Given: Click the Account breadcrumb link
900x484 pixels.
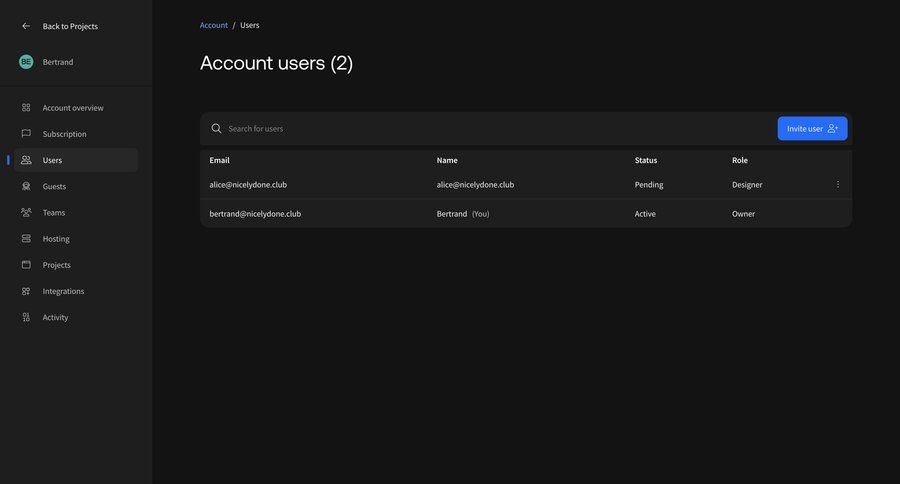Looking at the screenshot, I should 214,25.
